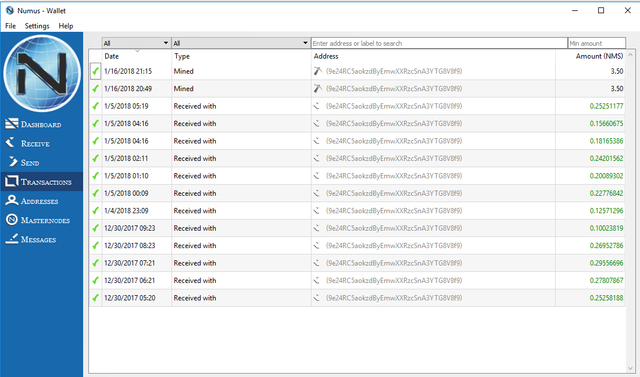Go to Receive label in sidebar
The height and width of the screenshot is (377, 640).
point(36,144)
